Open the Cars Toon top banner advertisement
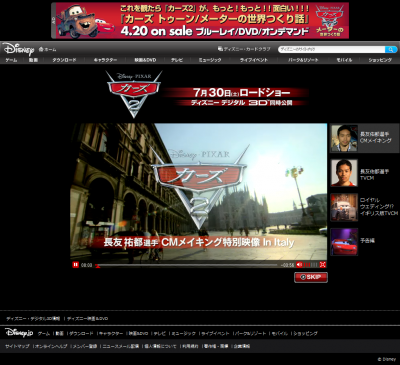Image resolution: width=400 pixels, height=365 pixels. click(200, 21)
